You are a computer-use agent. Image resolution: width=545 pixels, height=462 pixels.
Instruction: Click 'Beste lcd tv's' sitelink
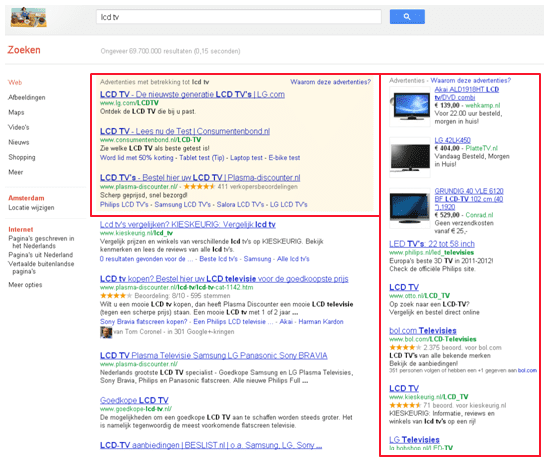click(x=219, y=259)
